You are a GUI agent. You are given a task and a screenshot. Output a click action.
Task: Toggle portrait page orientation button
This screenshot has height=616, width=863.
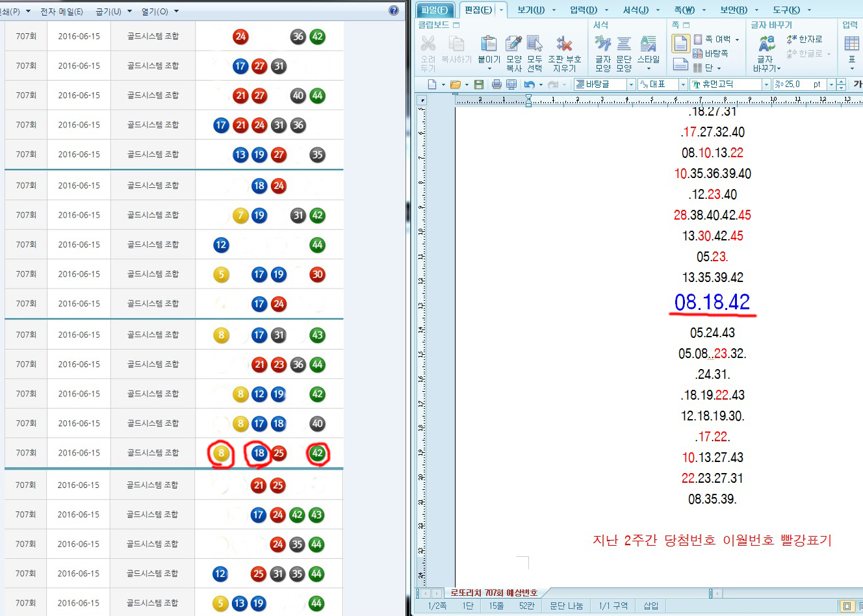tap(680, 44)
